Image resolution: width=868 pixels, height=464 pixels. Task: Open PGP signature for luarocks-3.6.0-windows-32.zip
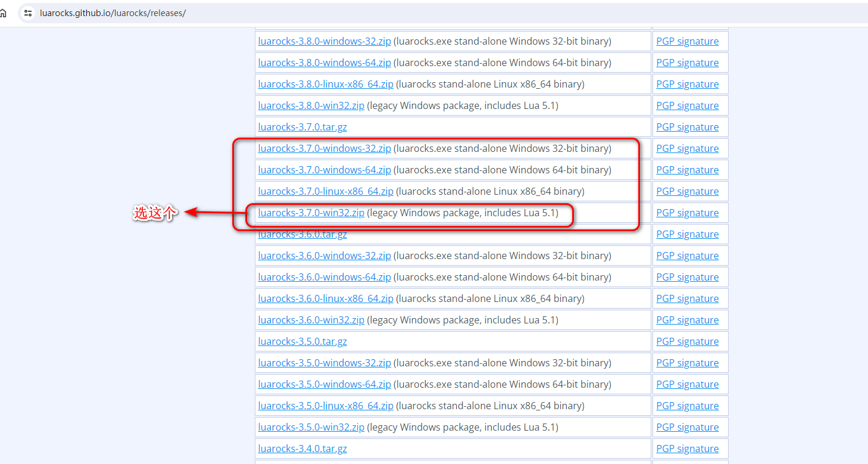click(688, 256)
